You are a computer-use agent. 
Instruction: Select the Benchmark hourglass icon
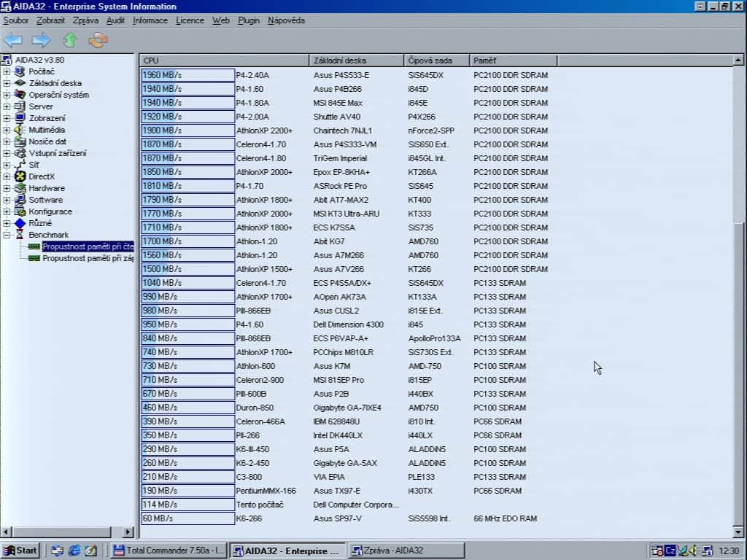20,235
